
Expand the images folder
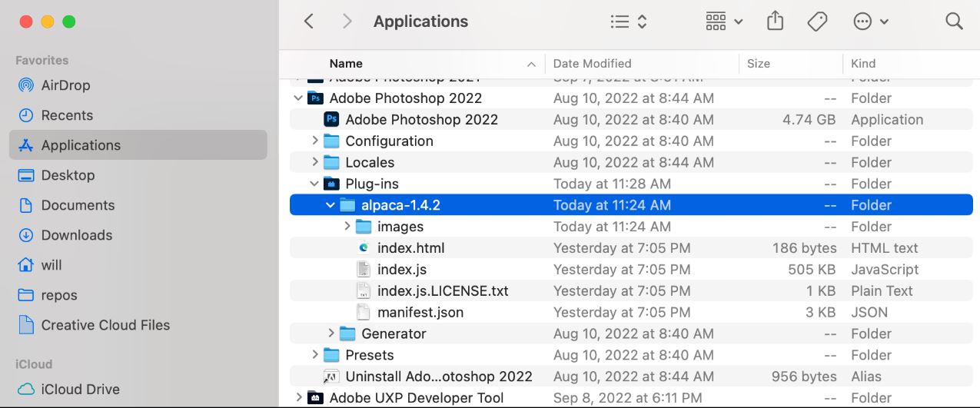pos(347,227)
